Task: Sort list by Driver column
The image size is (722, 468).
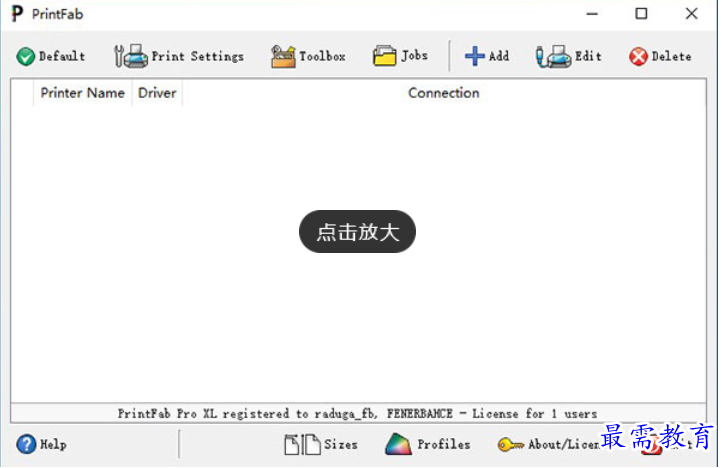Action: click(x=157, y=93)
